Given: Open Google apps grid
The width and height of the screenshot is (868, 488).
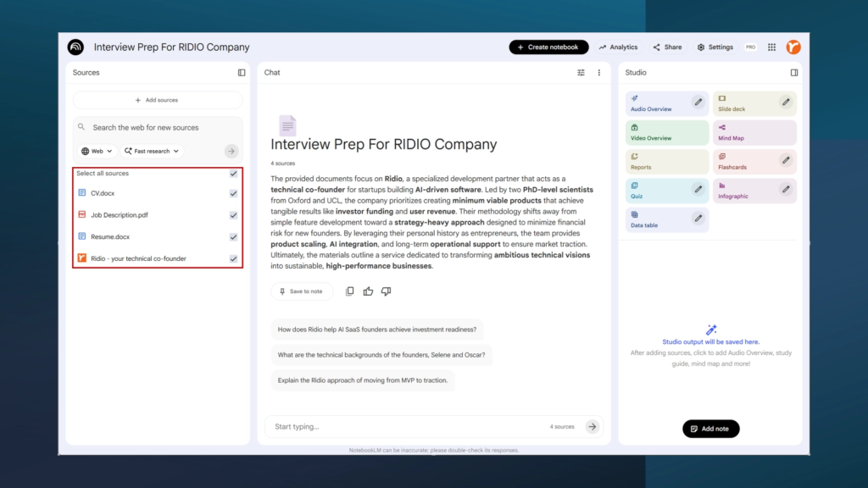Looking at the screenshot, I should click(771, 47).
